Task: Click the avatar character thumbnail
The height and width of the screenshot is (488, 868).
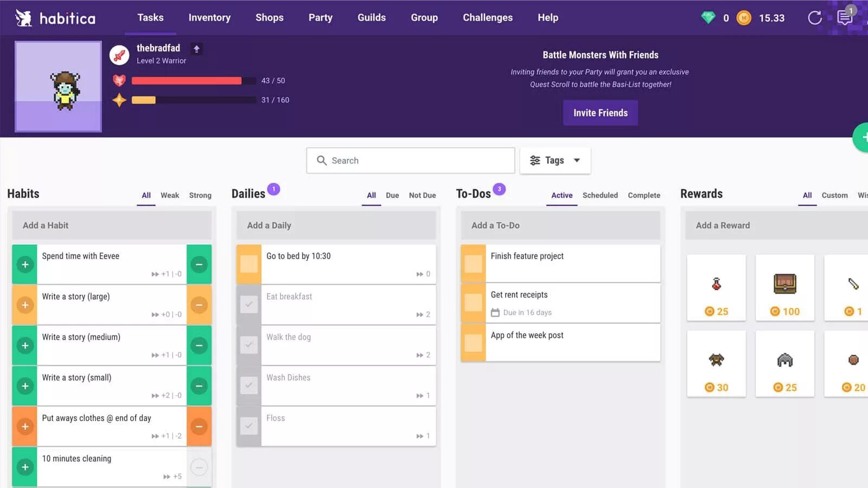Action: tap(58, 87)
